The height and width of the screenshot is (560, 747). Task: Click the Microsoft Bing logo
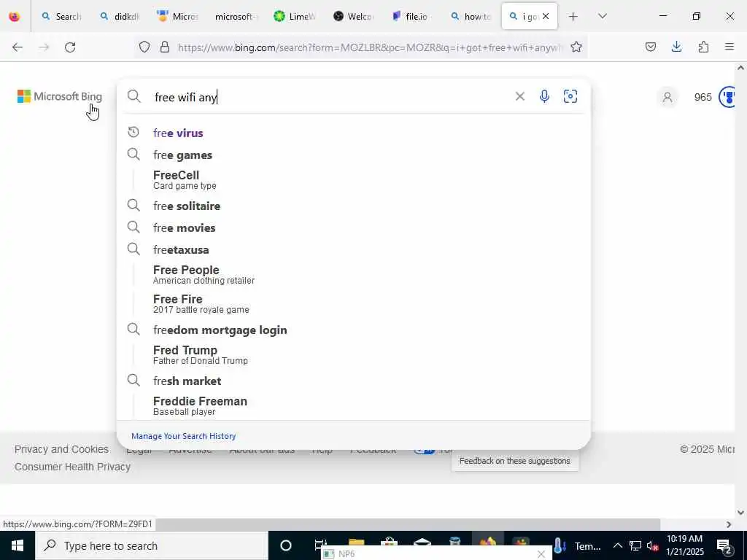pos(60,96)
